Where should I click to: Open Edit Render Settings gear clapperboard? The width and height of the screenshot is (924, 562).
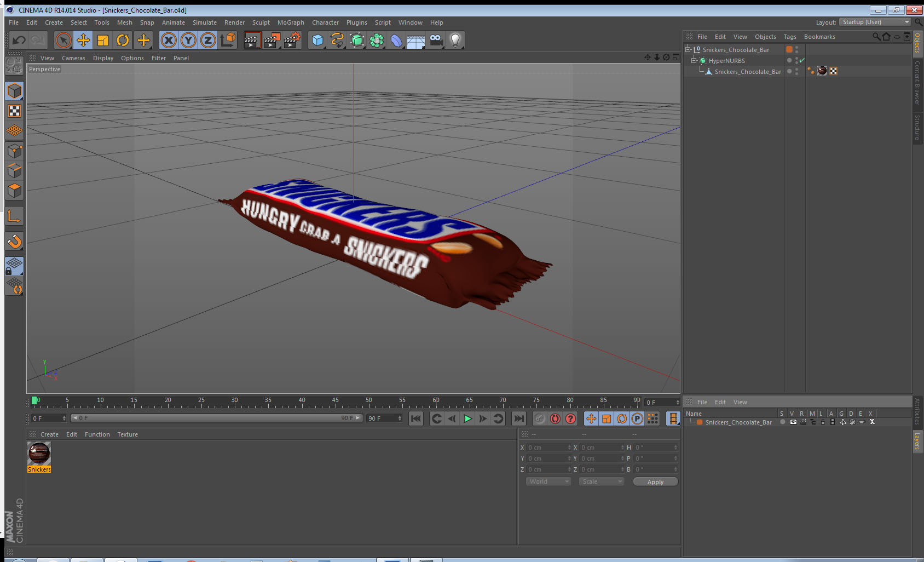point(292,40)
